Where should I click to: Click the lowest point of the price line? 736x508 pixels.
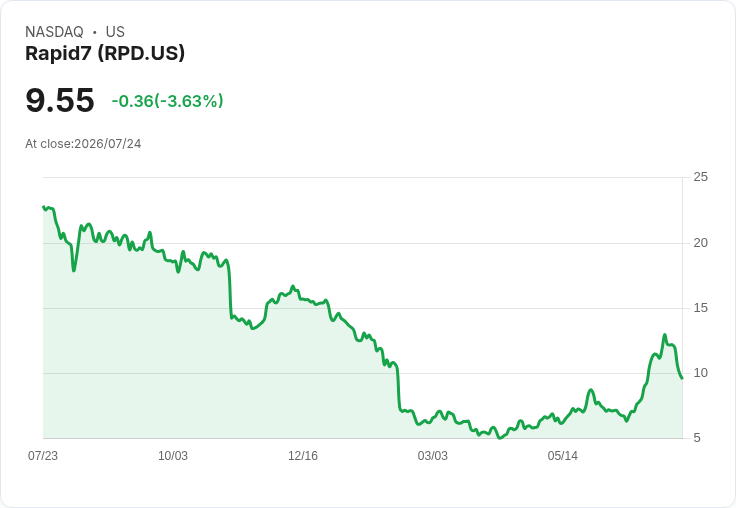(x=500, y=438)
